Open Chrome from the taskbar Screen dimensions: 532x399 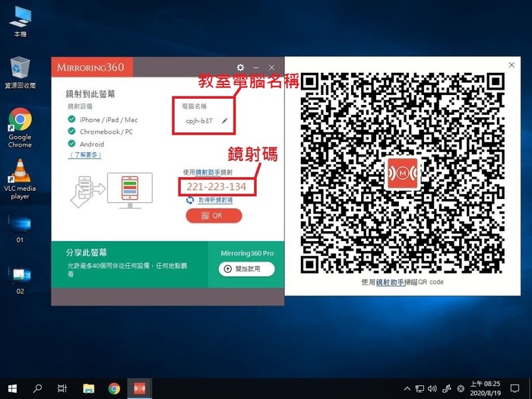[x=114, y=388]
